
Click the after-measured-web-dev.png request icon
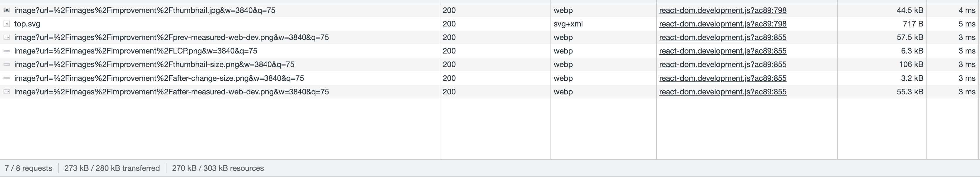click(x=6, y=92)
